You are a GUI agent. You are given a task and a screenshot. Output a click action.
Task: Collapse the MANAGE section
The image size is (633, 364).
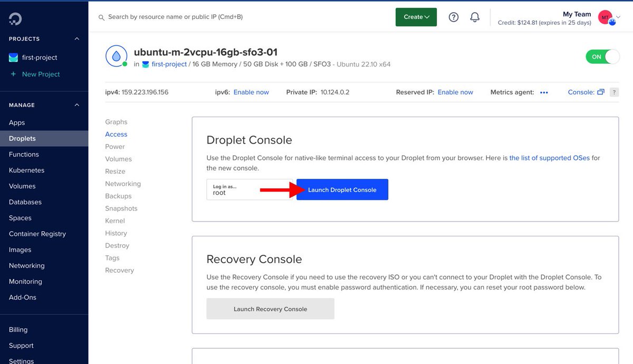[76, 104]
